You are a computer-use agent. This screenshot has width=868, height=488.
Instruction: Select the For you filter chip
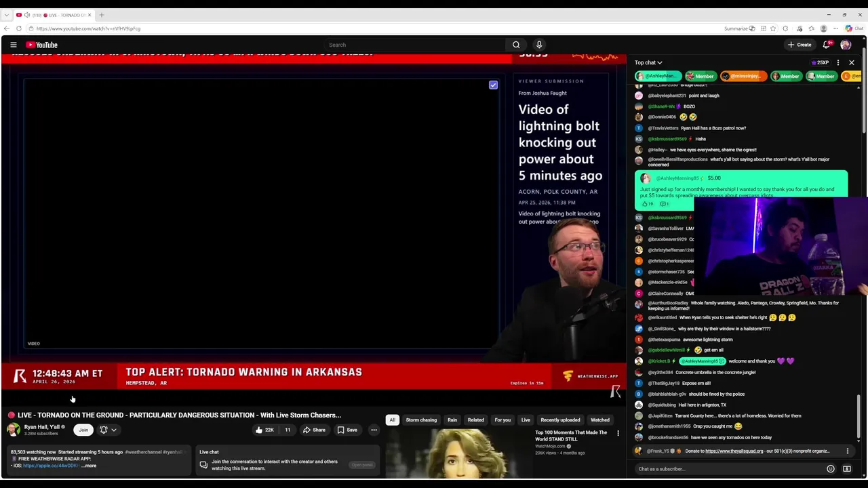coord(502,420)
